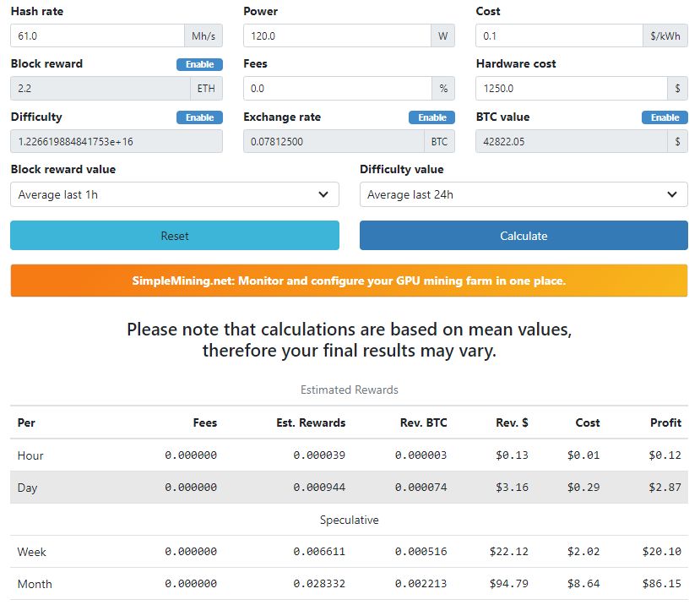Enable the Block reward field
Image resolution: width=700 pixels, height=605 pixels.
[199, 64]
